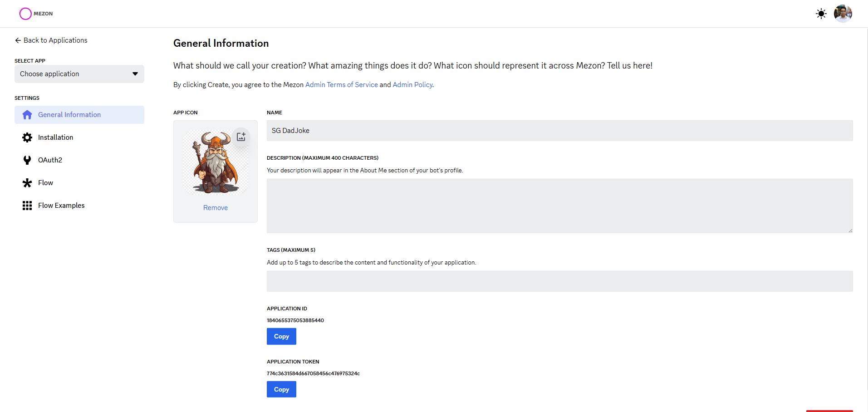Click the Name field containing SG DadJoke
This screenshot has height=412, width=868.
click(x=559, y=131)
